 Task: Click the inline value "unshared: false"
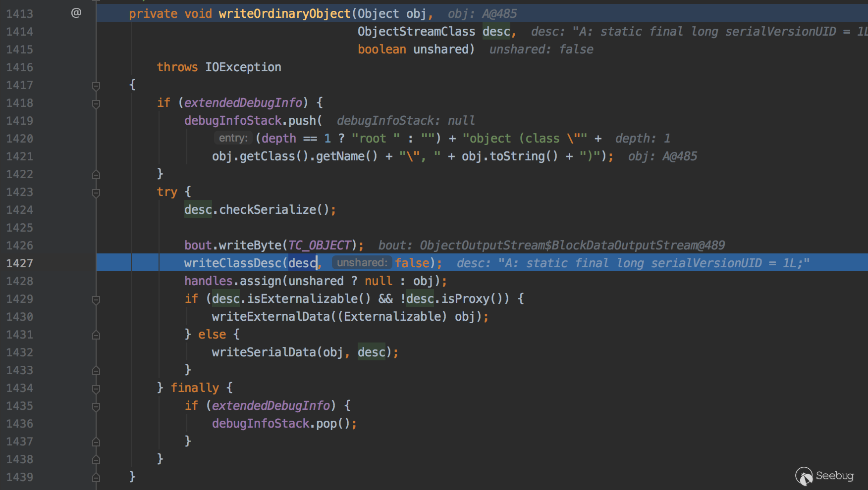541,49
